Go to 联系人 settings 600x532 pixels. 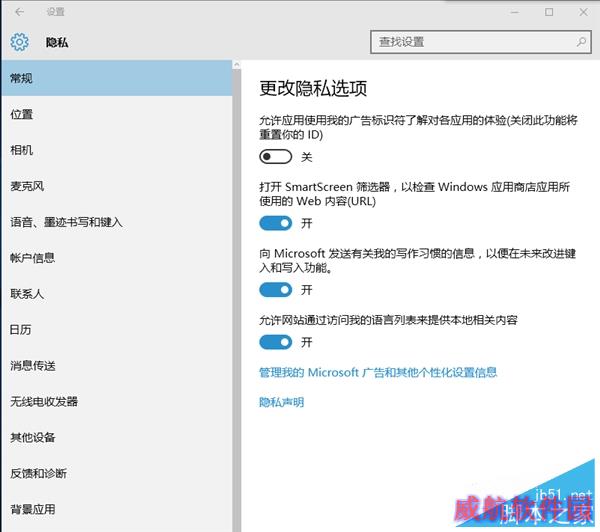point(117,294)
